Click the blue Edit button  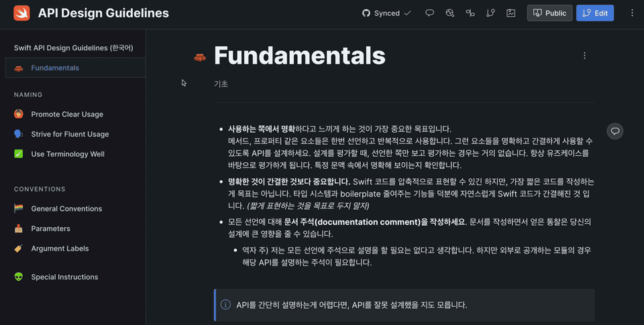point(595,13)
